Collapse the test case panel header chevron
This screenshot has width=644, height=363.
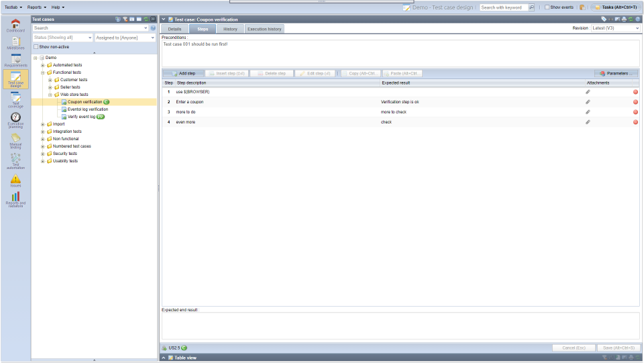[164, 19]
